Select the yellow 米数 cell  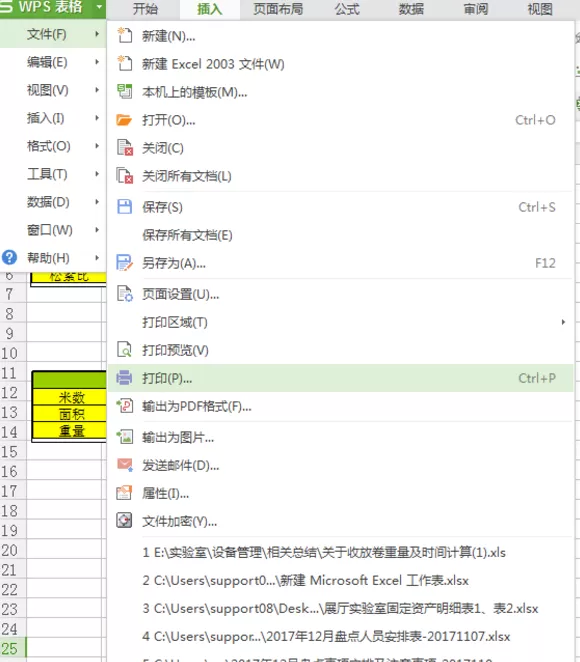click(69, 397)
